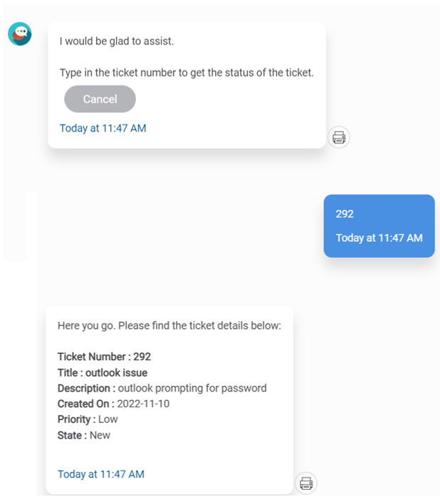The height and width of the screenshot is (504, 440).
Task: Select the sent message reading 292
Action: [345, 214]
